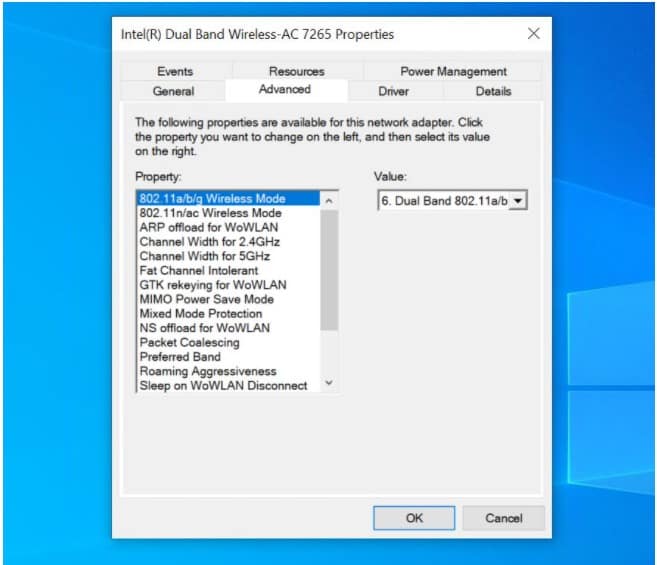Select NS offload for WoWLAN
657x565 pixels.
point(228,328)
